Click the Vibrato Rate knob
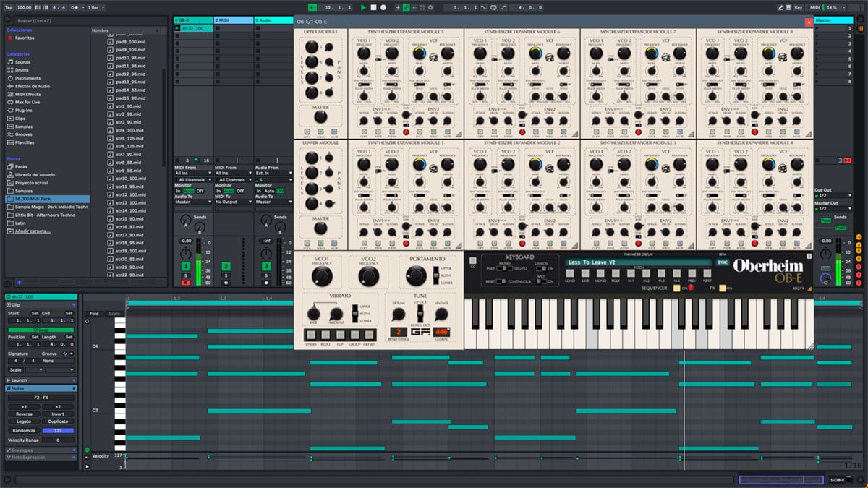868x488 pixels. 313,314
